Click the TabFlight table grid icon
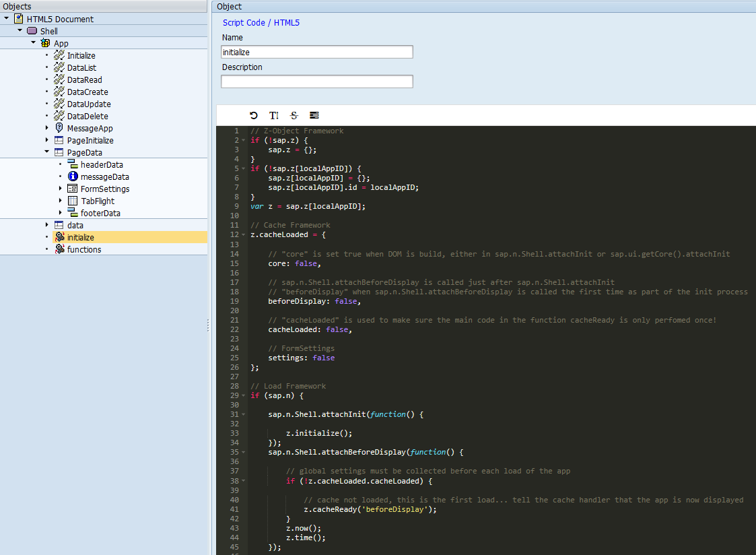The image size is (756, 555). point(73,201)
